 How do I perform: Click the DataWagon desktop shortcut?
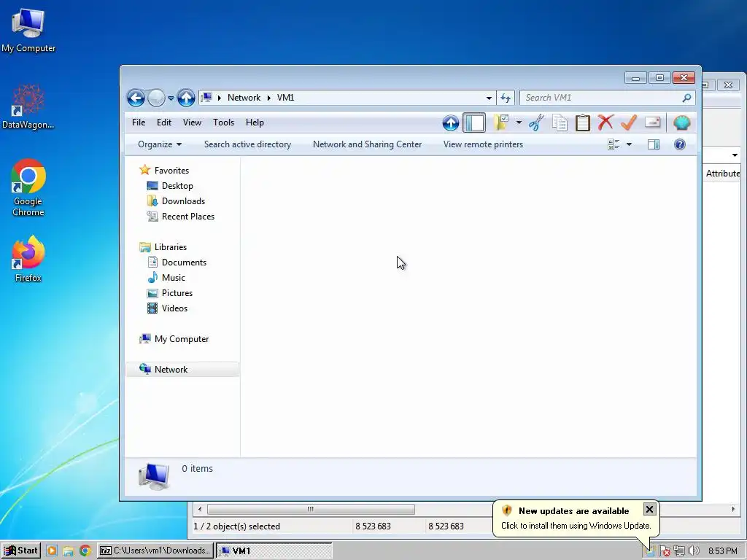pyautogui.click(x=28, y=106)
